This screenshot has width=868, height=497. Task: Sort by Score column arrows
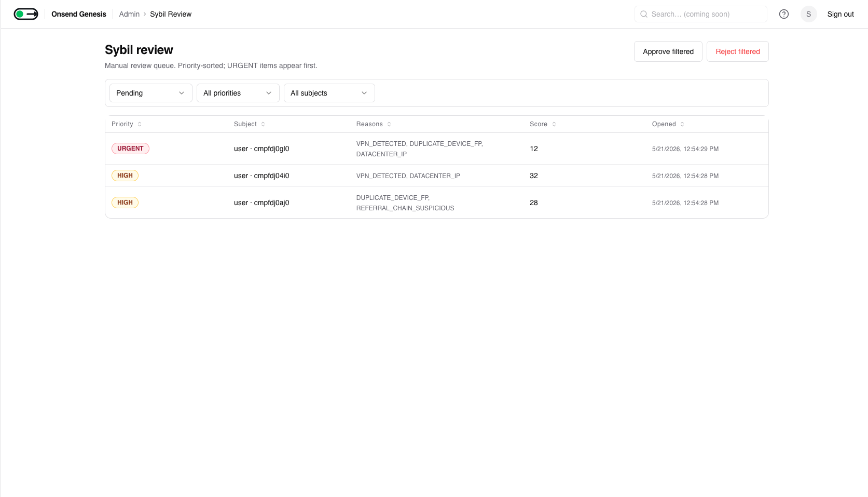[554, 124]
